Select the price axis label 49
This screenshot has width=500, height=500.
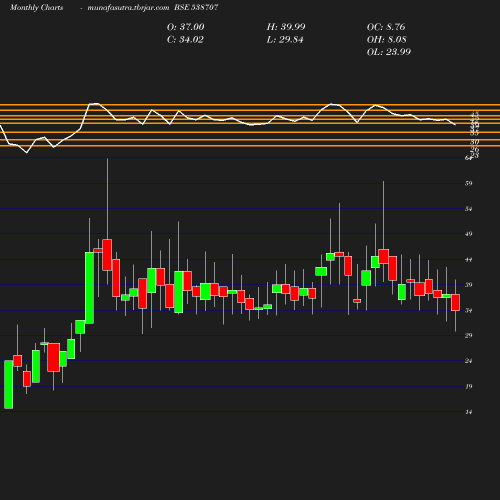[x=469, y=234]
